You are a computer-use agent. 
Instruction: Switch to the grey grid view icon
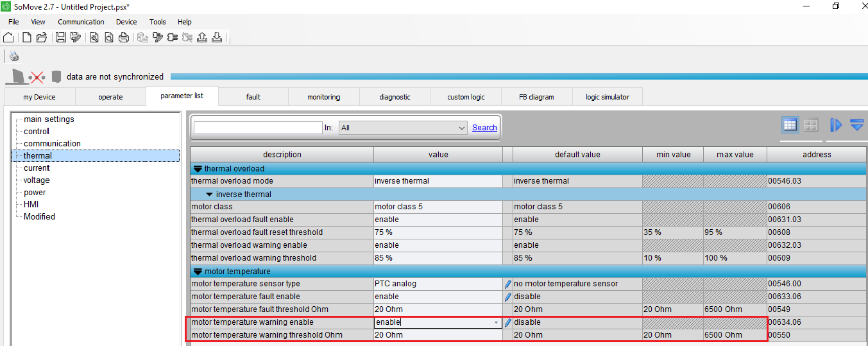click(811, 125)
